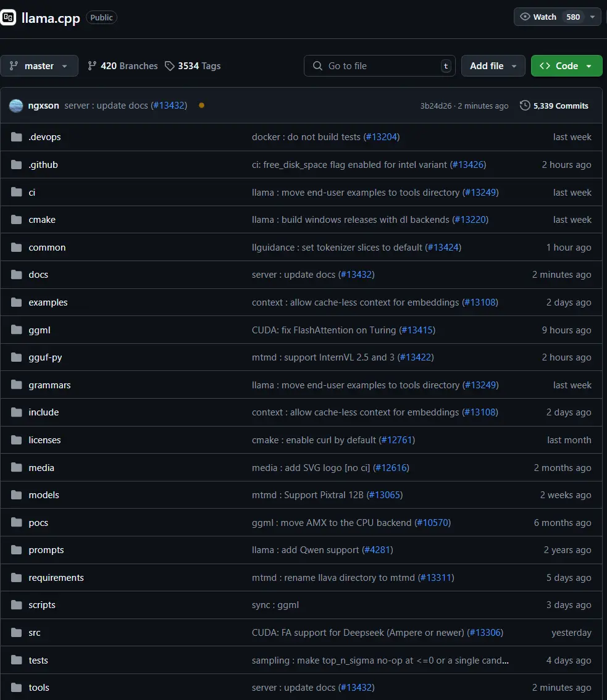Focus the Go to file search field
The height and width of the screenshot is (700, 607).
tap(378, 66)
